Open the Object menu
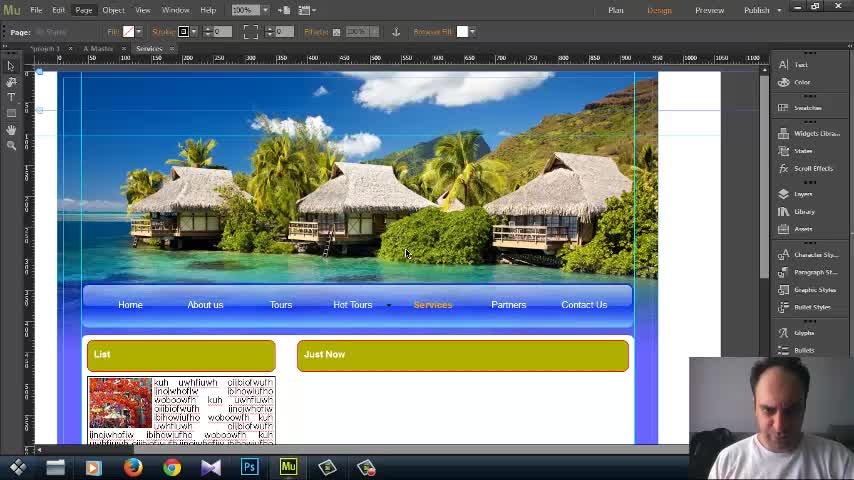 113,10
